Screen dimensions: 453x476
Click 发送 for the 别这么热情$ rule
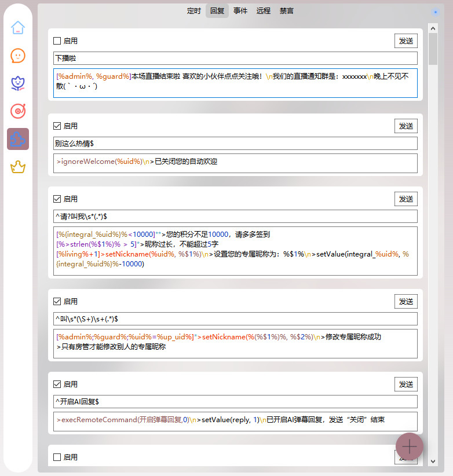[406, 126]
